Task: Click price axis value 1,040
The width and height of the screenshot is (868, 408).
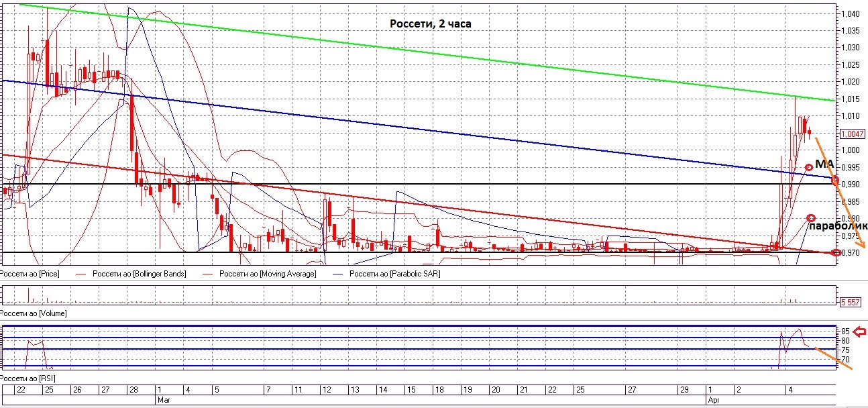Action: (852, 13)
